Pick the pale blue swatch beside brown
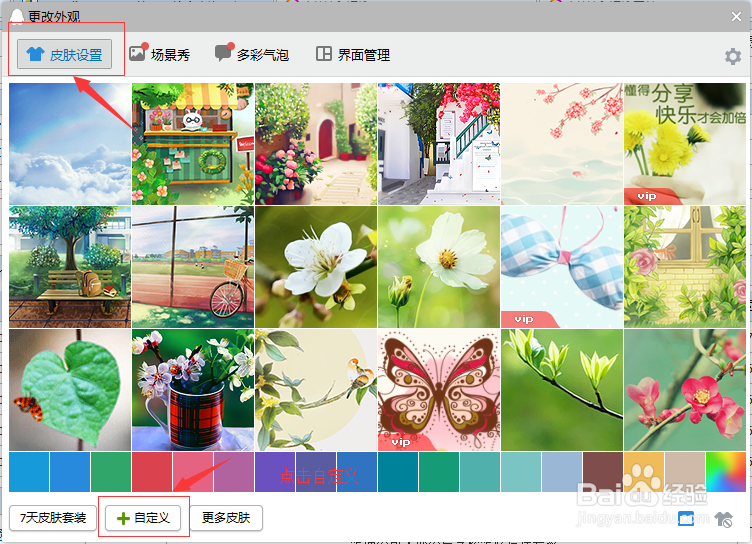Viewport: 752px width, 544px height. tap(562, 472)
